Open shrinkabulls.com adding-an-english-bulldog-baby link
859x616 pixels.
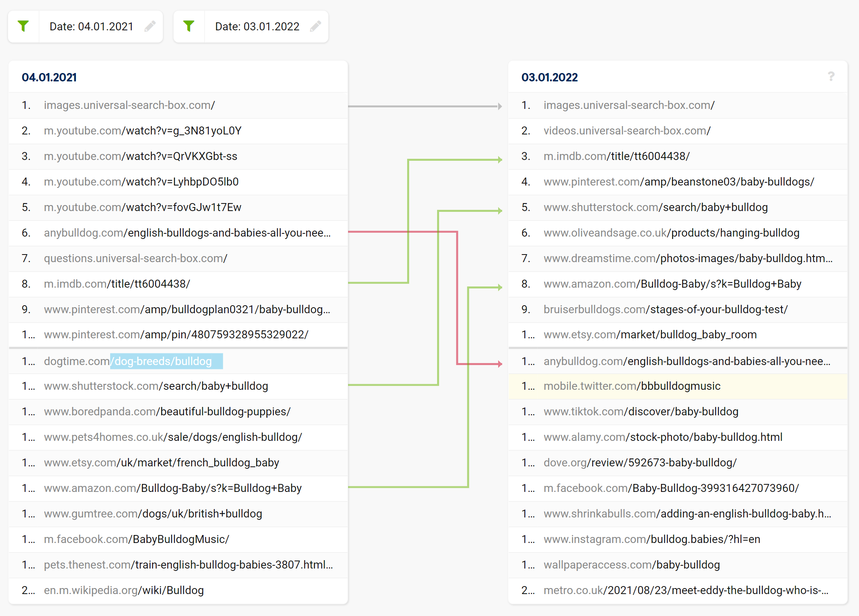point(687,514)
